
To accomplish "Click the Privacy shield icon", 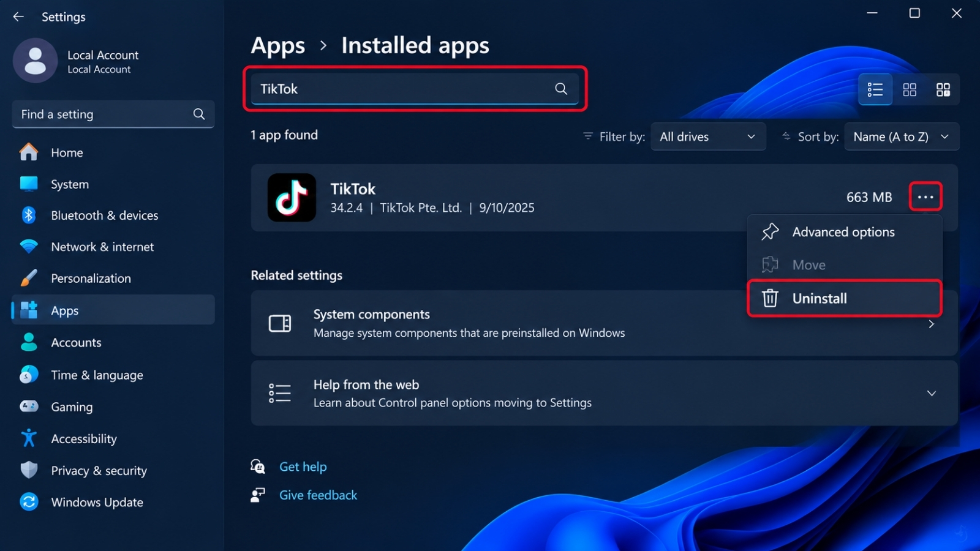I will [29, 470].
